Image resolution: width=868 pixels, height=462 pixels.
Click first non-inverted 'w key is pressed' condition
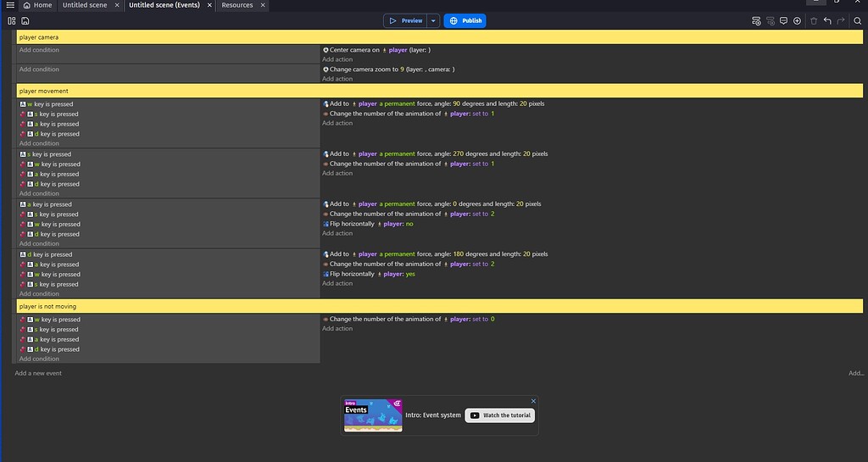pyautogui.click(x=47, y=104)
